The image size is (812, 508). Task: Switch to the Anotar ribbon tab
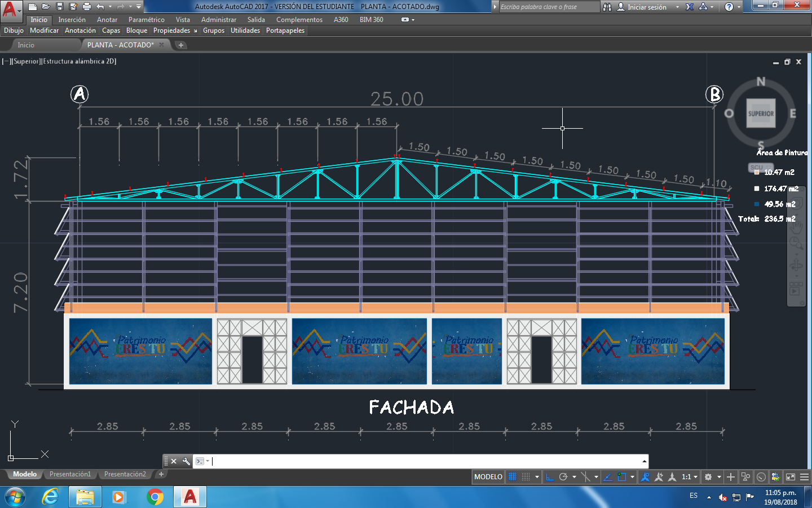(107, 20)
